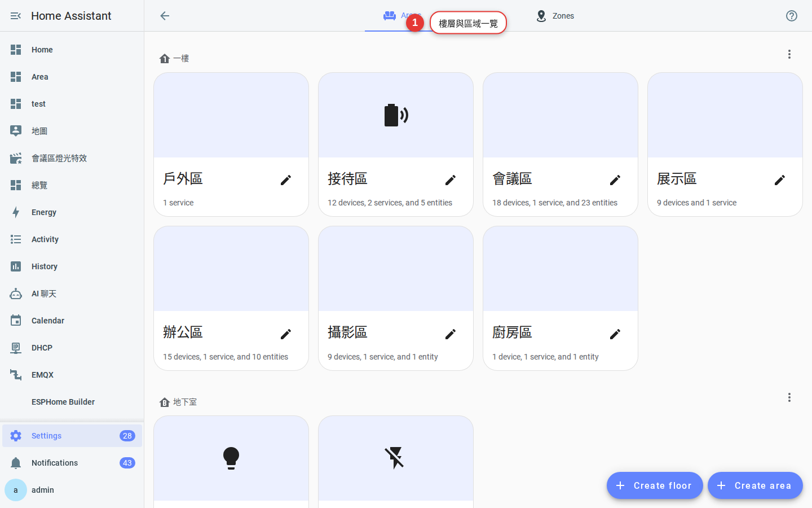Edit the 接待區 area

[x=451, y=180]
